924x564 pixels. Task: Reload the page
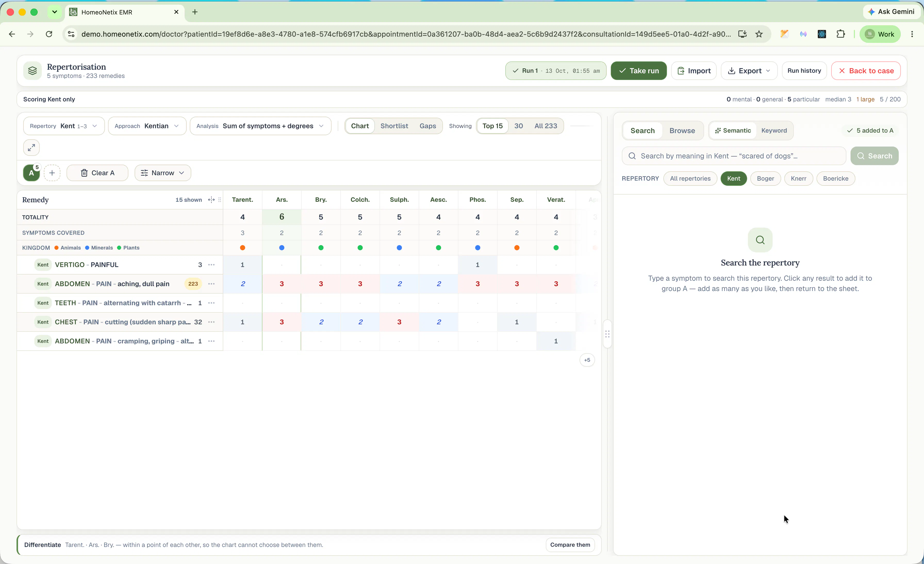[49, 34]
